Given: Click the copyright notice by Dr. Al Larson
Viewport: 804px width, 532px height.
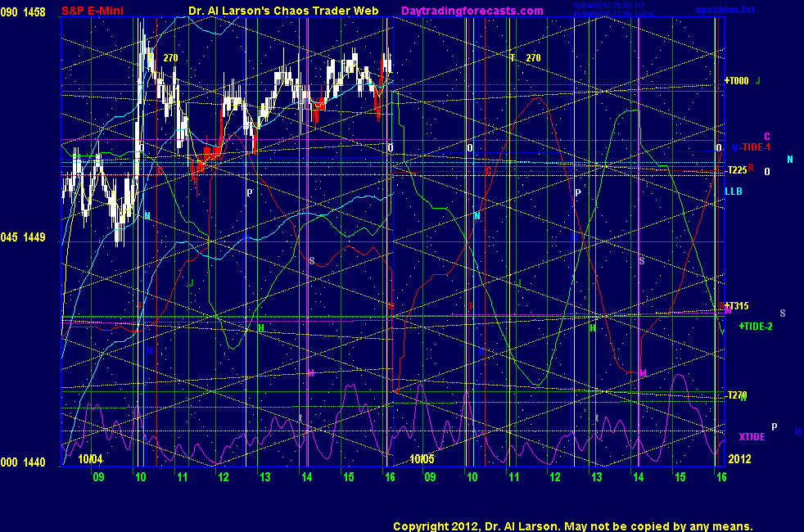Looking at the screenshot, I should [573, 526].
